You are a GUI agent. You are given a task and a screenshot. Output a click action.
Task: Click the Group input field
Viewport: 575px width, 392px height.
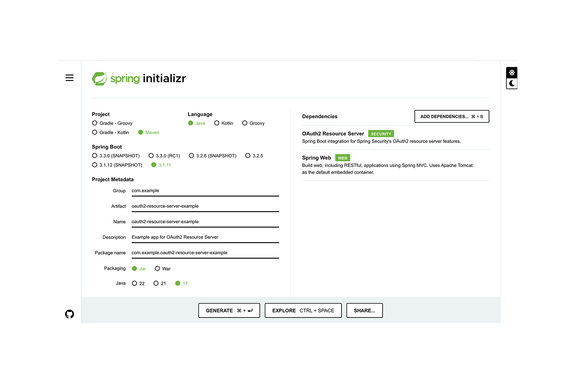[205, 191]
